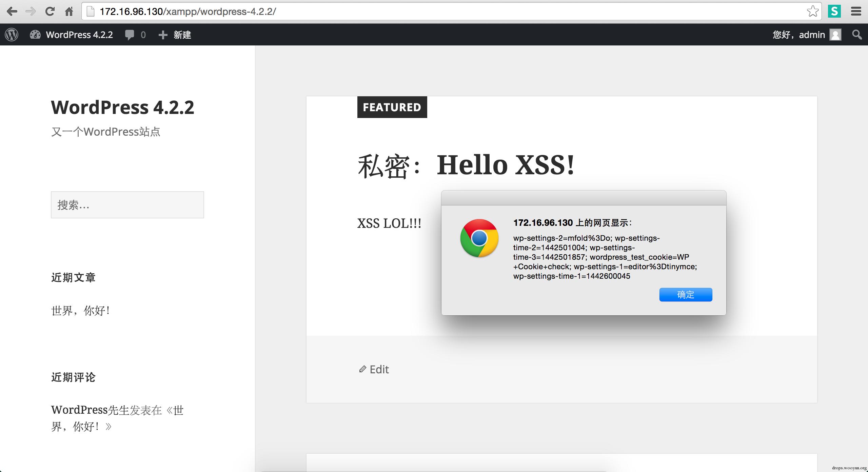Image resolution: width=868 pixels, height=472 pixels.
Task: Click the browser address bar URL
Action: pyautogui.click(x=188, y=12)
